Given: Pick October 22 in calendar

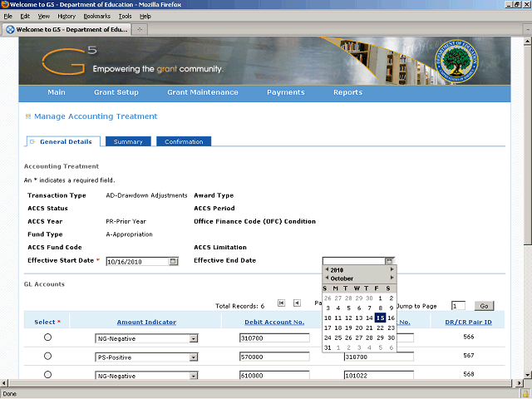Looking at the screenshot, I should click(x=381, y=328).
